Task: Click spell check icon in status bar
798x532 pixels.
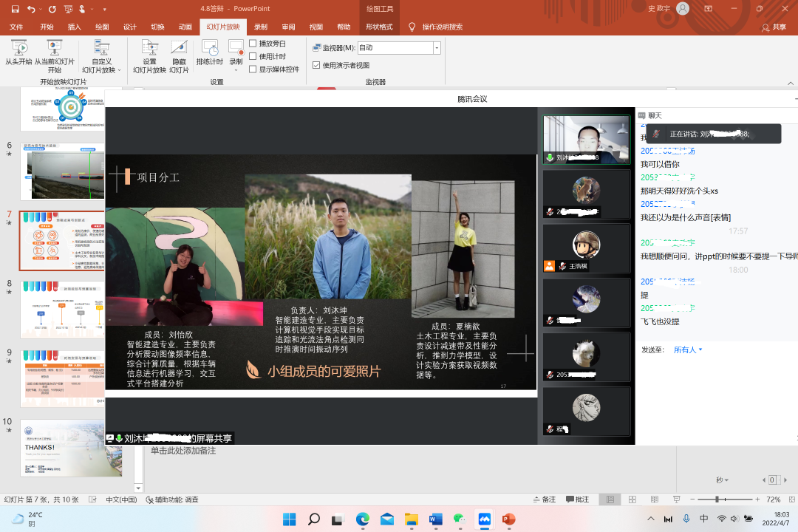Action: click(92, 499)
